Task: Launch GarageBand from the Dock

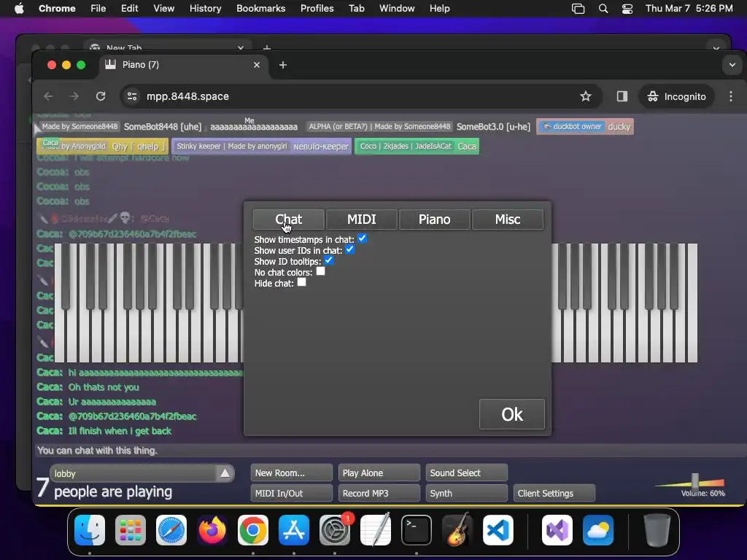Action: tap(457, 530)
